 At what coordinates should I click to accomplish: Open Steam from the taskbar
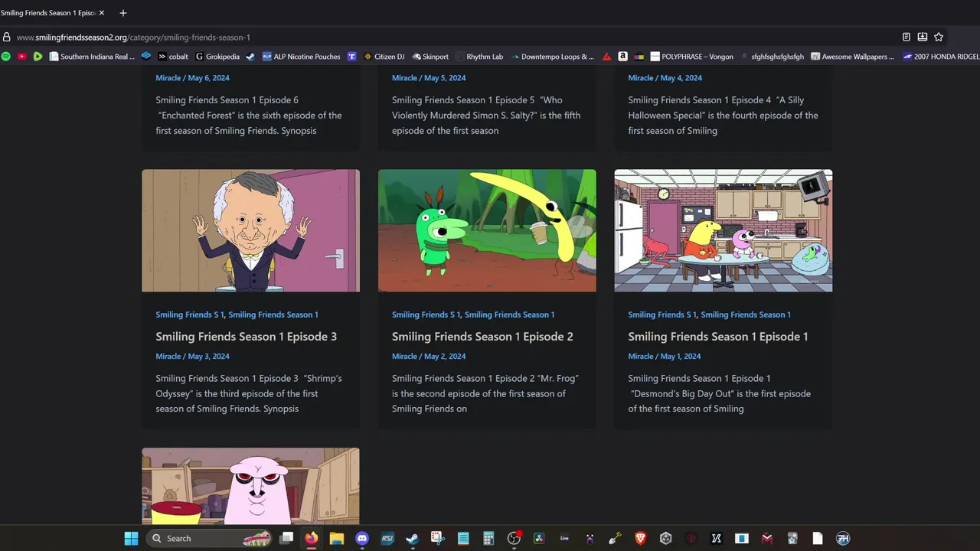[x=412, y=538]
